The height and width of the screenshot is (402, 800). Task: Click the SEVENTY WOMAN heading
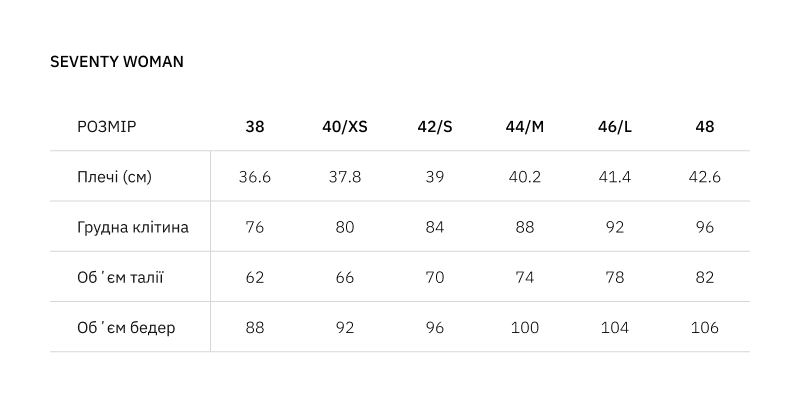coord(117,62)
